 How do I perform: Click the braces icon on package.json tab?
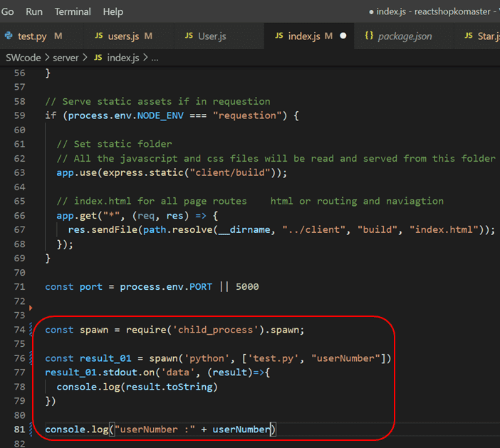click(x=369, y=36)
